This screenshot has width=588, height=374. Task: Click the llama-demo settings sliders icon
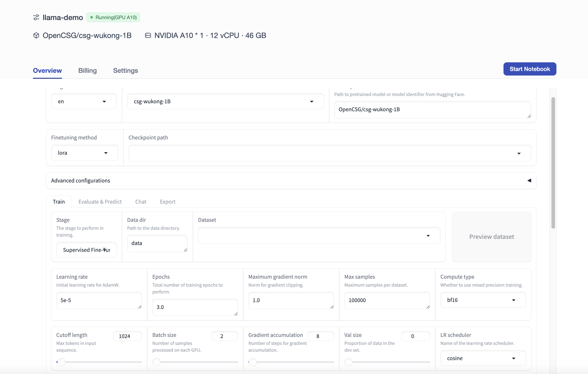[36, 17]
